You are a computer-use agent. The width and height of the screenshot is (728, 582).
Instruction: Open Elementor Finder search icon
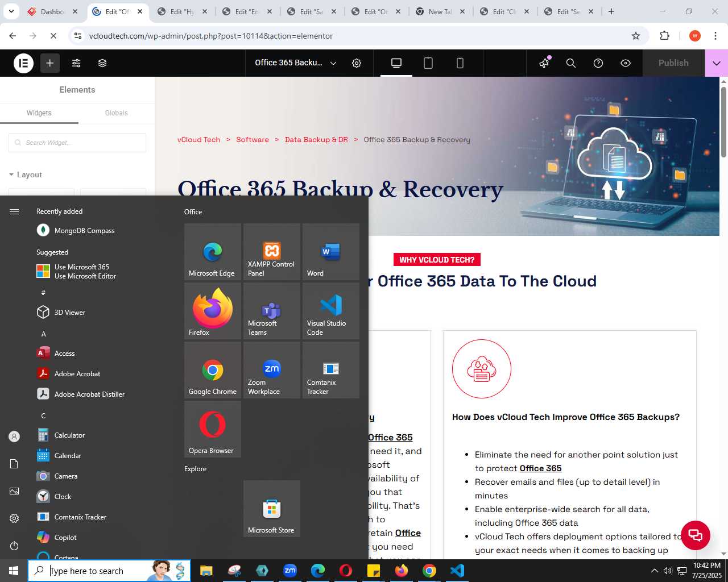(x=571, y=63)
